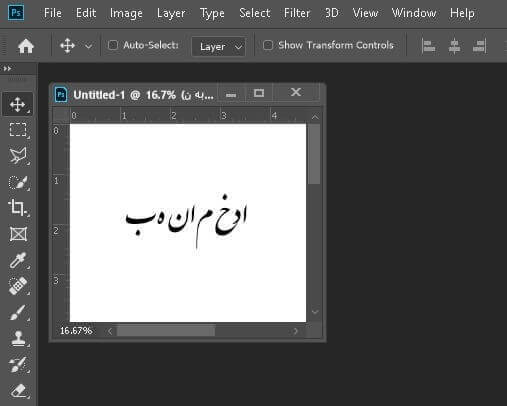The image size is (507, 406).
Task: Open the Layer menu
Action: click(171, 13)
